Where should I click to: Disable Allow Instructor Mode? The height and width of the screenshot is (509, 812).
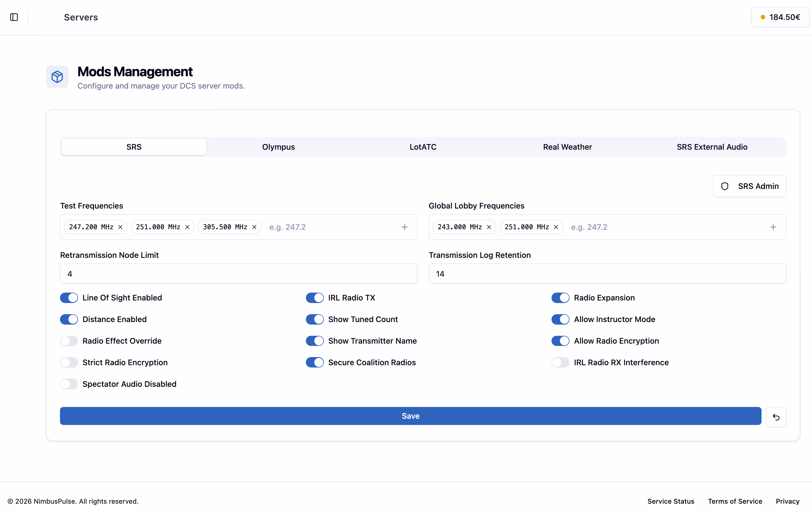[560, 320]
